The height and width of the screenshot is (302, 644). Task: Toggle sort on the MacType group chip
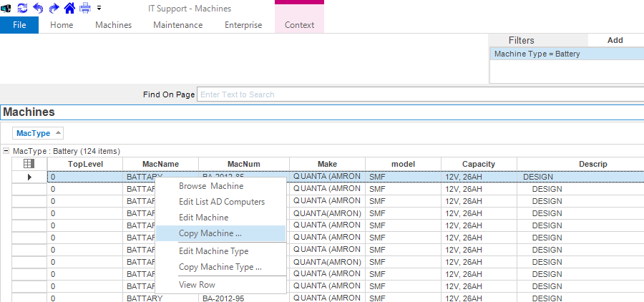pos(39,132)
